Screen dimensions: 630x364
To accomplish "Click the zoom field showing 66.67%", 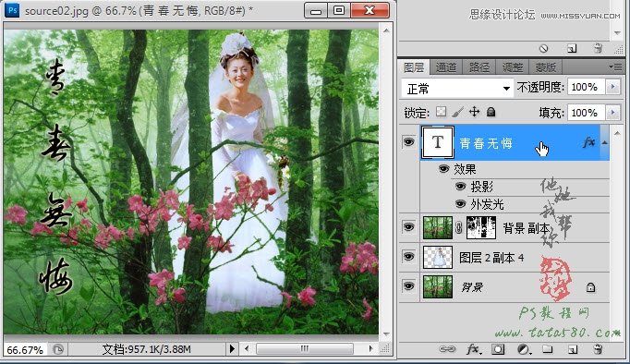I will click(25, 349).
